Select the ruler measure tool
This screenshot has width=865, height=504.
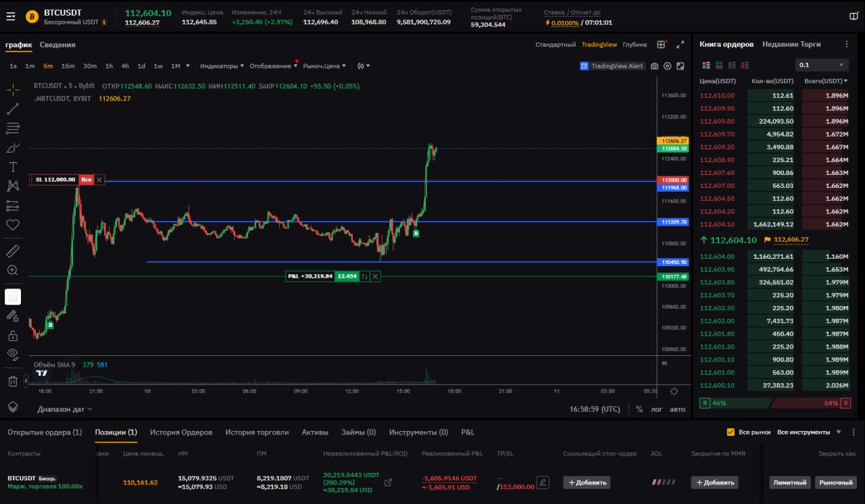pyautogui.click(x=13, y=251)
